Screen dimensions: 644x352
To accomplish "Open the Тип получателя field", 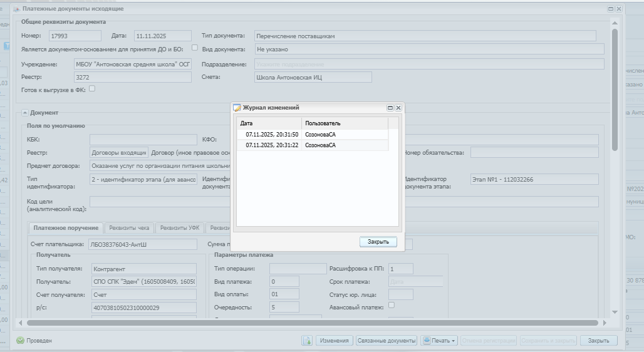I will pos(143,269).
